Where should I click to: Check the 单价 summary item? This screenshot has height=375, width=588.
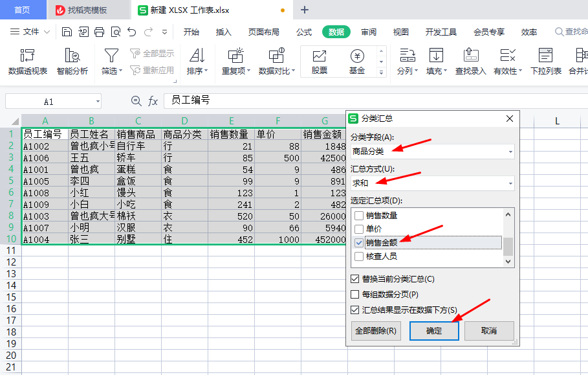[359, 229]
